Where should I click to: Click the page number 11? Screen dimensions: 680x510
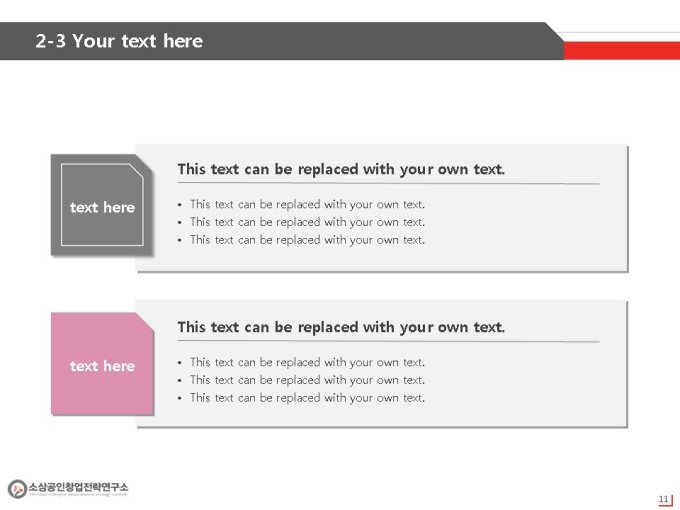coord(663,499)
